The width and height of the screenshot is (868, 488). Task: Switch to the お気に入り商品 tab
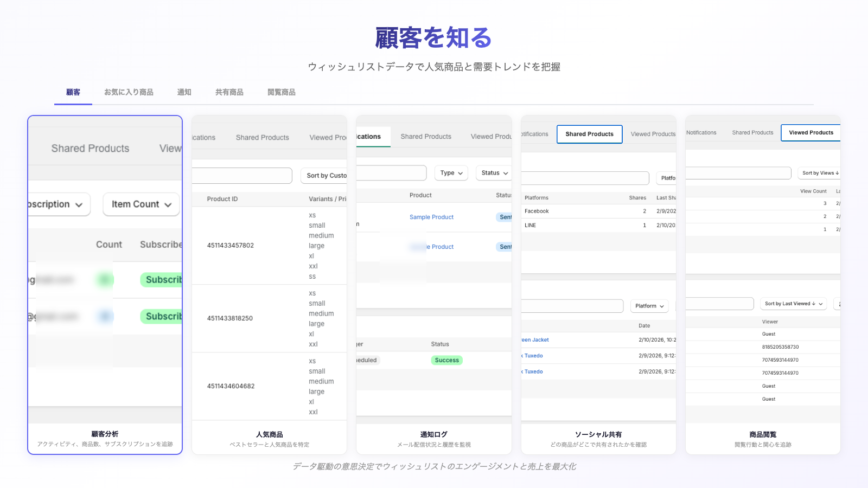click(129, 92)
